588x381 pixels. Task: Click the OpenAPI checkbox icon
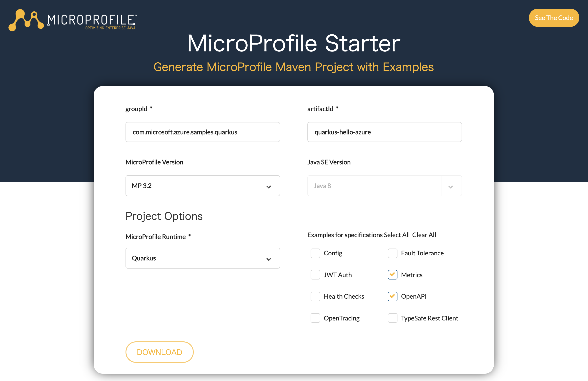coord(392,296)
